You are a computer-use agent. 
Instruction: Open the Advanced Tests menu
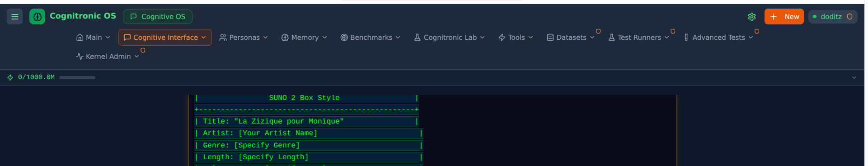click(718, 38)
